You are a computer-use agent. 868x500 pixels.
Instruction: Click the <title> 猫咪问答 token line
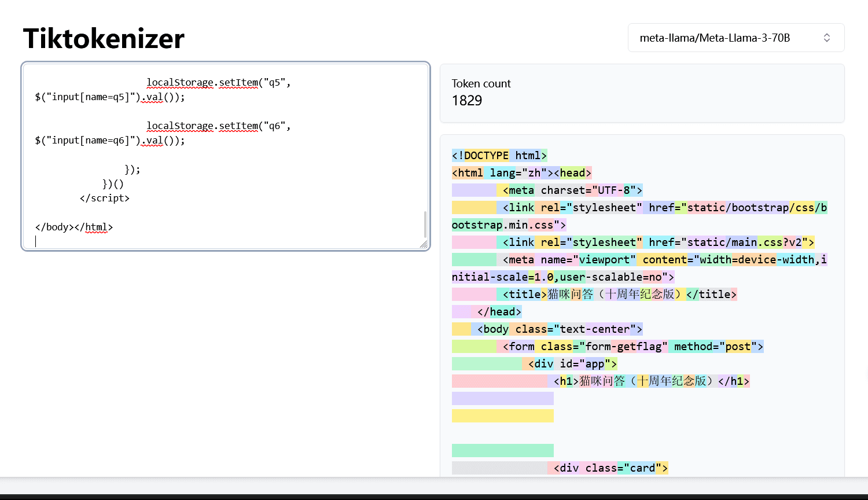click(620, 294)
